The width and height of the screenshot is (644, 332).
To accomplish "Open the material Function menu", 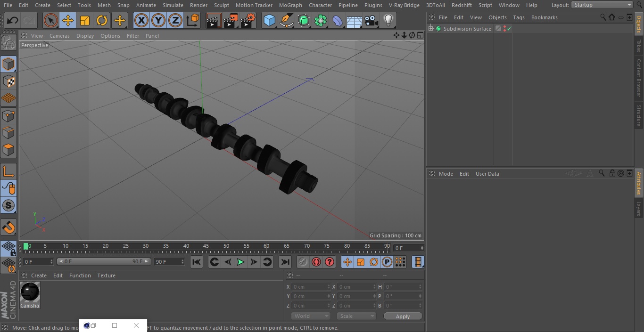I will coord(80,275).
